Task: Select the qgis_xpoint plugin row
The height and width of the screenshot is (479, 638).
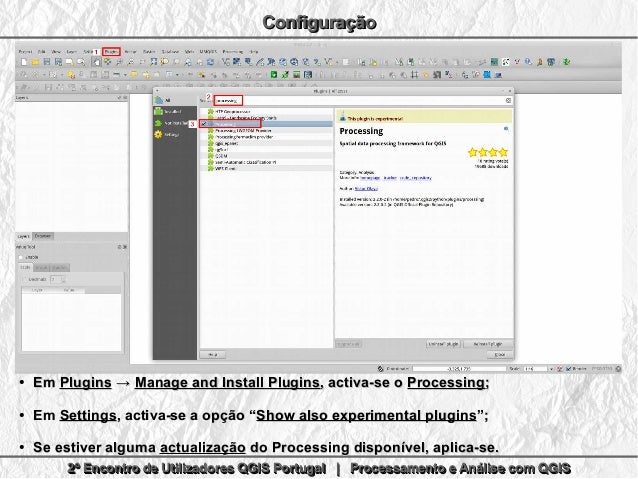Action: tap(267, 143)
